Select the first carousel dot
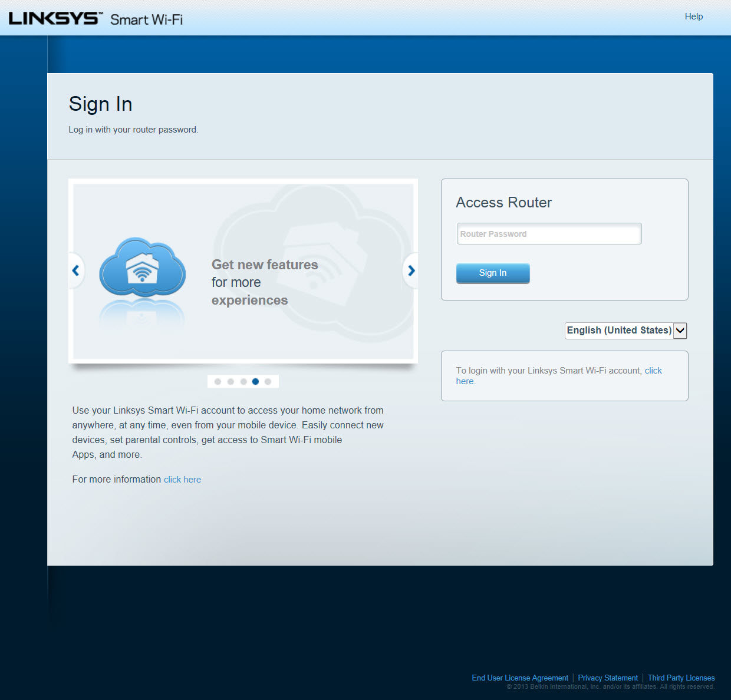This screenshot has height=700, width=731. click(x=218, y=382)
